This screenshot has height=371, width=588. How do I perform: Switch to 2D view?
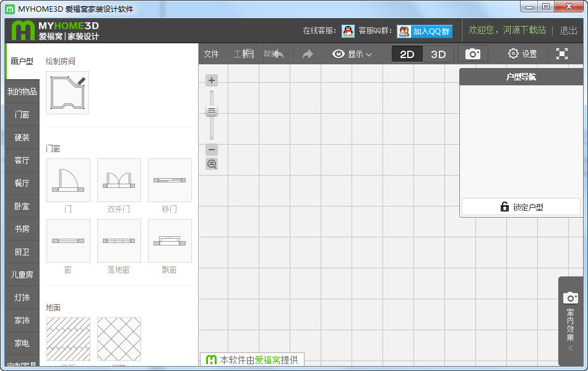407,54
